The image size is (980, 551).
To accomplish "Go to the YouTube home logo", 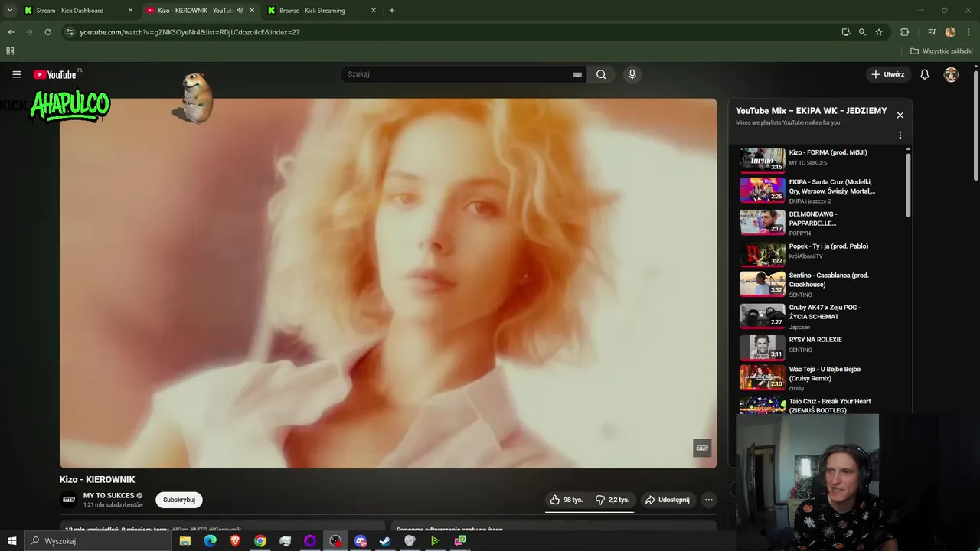I will tap(55, 74).
